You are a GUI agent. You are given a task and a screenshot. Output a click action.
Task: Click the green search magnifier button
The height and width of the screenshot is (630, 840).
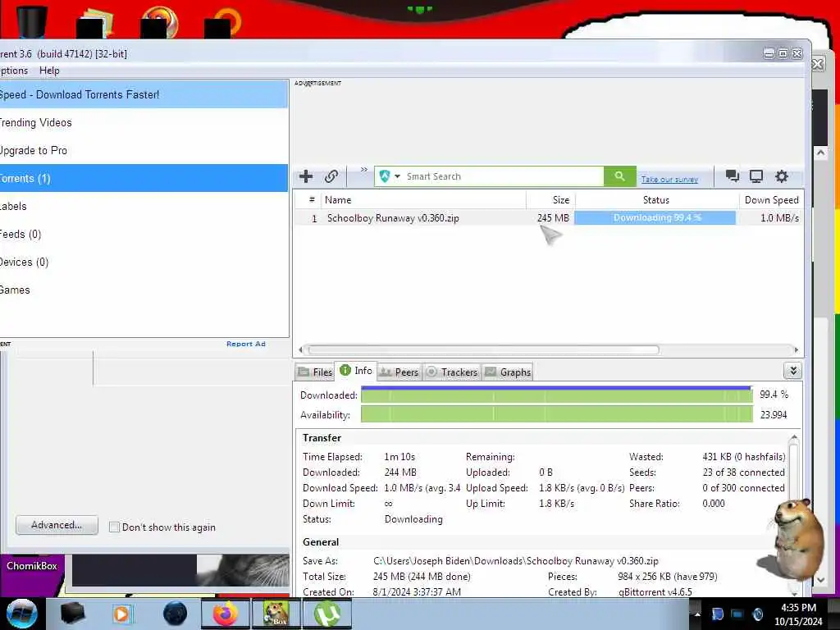coord(620,176)
